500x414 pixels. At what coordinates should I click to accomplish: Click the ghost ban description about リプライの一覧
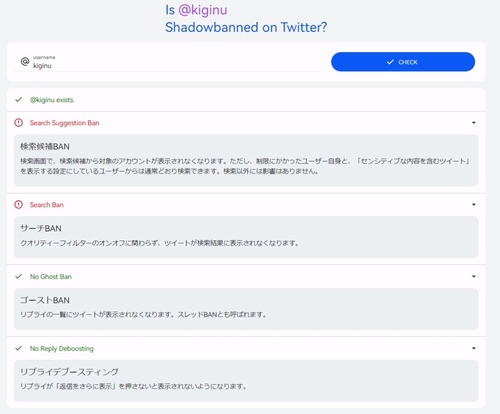pyautogui.click(x=143, y=315)
